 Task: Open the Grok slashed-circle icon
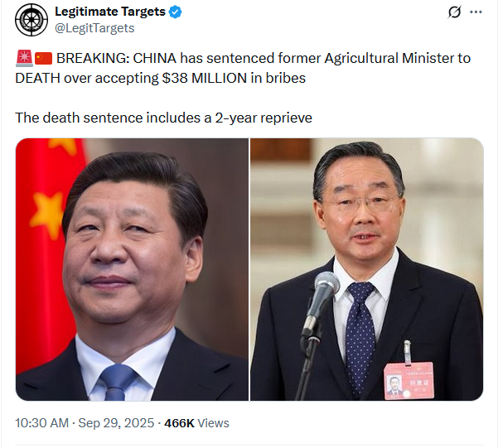(x=454, y=12)
